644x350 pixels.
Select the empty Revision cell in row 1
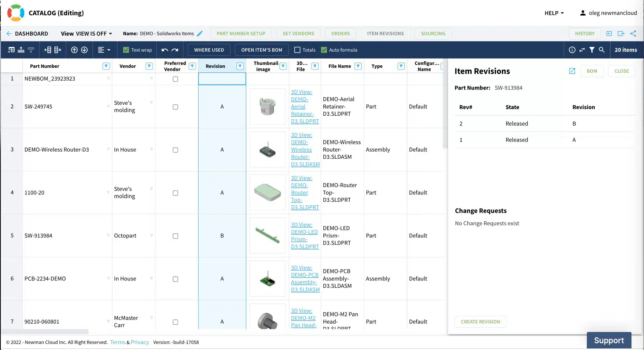coord(222,79)
